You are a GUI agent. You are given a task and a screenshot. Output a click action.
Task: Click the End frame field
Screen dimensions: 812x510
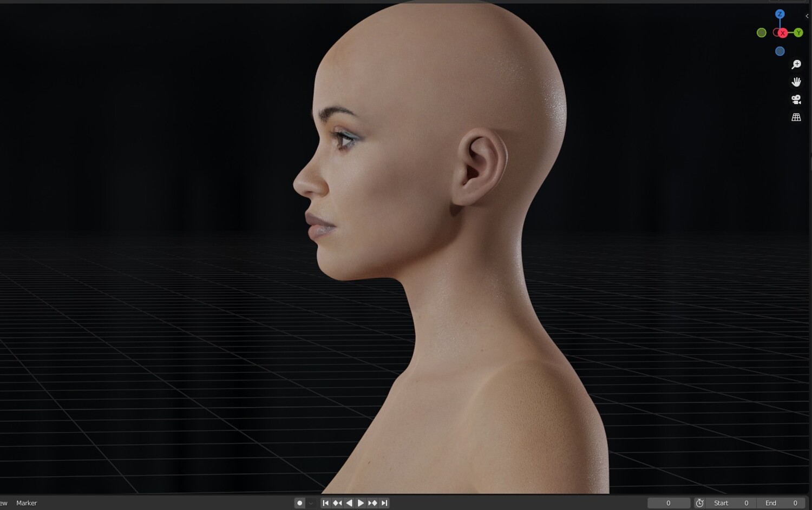tap(781, 503)
